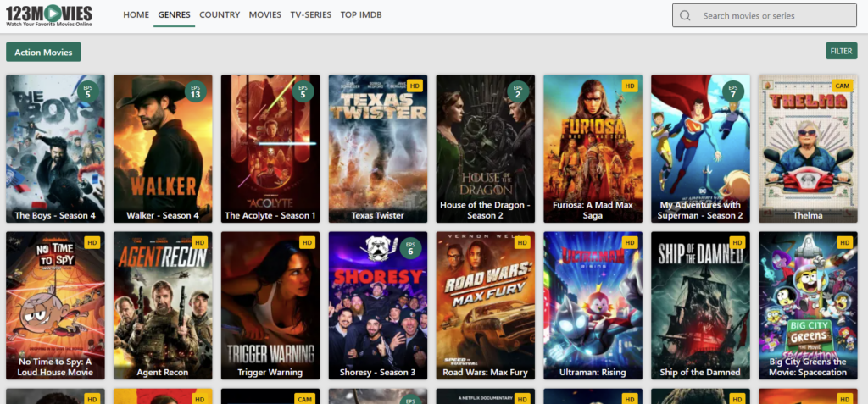Open the Country menu

click(220, 15)
